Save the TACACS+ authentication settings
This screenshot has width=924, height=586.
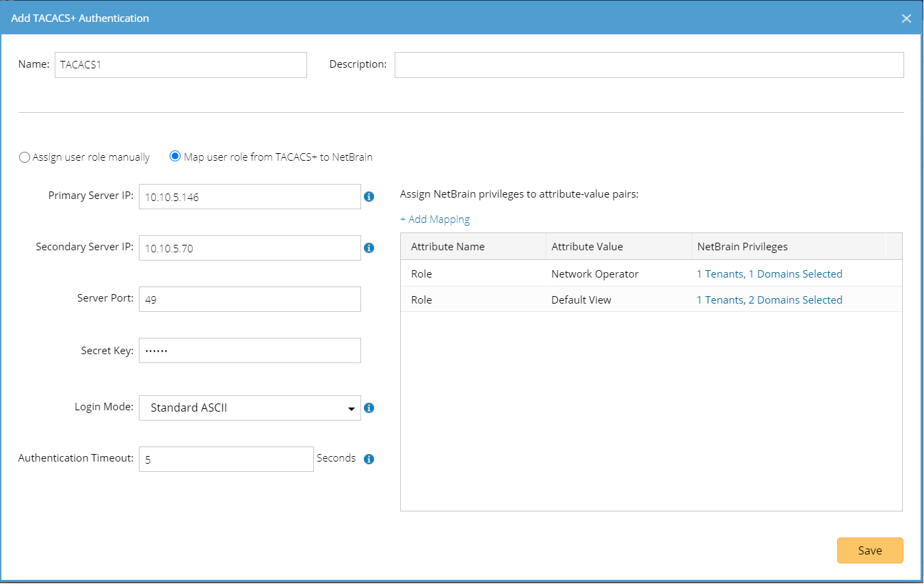point(870,550)
